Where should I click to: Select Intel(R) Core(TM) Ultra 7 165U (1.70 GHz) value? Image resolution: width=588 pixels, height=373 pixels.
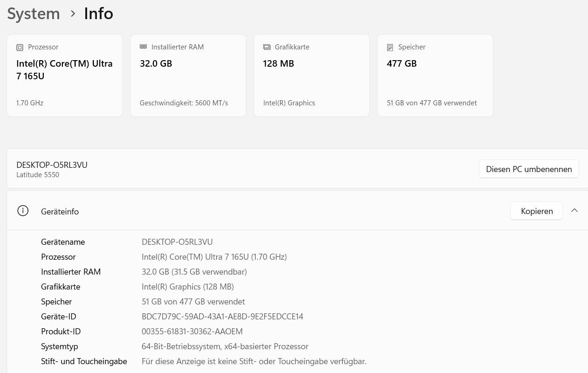click(x=214, y=257)
